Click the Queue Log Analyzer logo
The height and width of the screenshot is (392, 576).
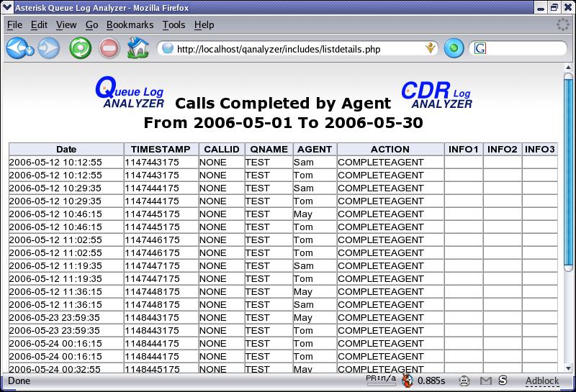[130, 92]
